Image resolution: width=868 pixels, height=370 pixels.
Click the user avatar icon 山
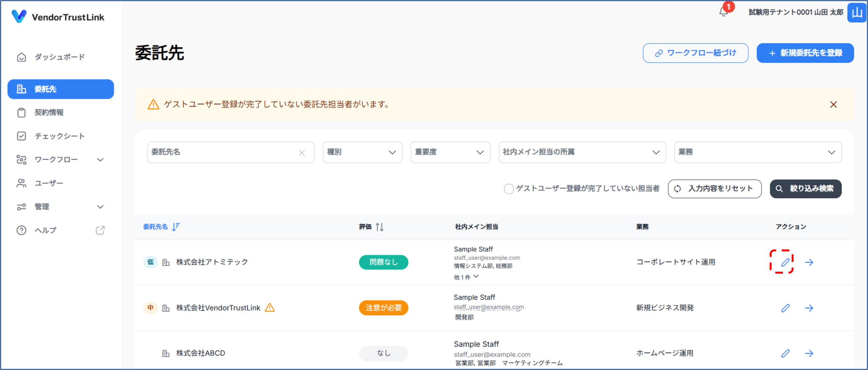tap(856, 13)
